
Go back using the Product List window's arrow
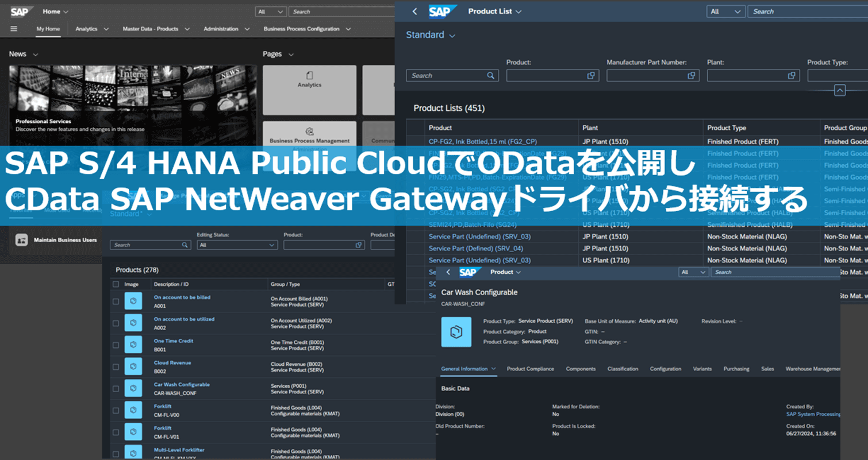415,11
